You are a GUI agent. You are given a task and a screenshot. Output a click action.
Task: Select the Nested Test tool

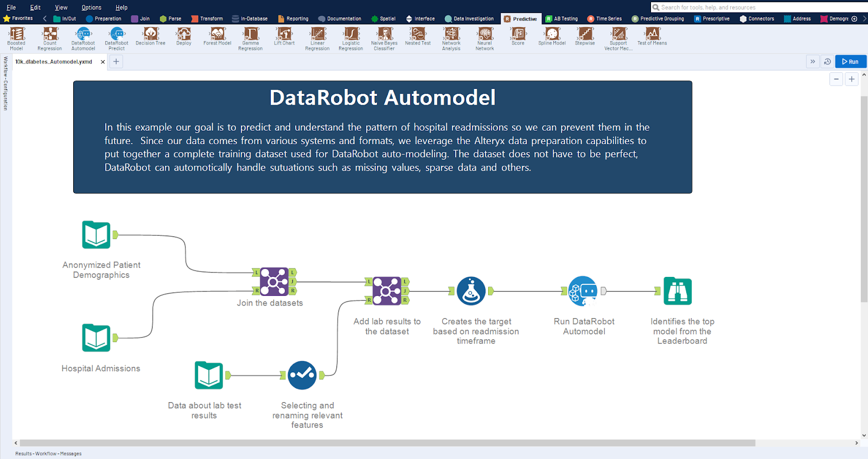click(x=418, y=36)
